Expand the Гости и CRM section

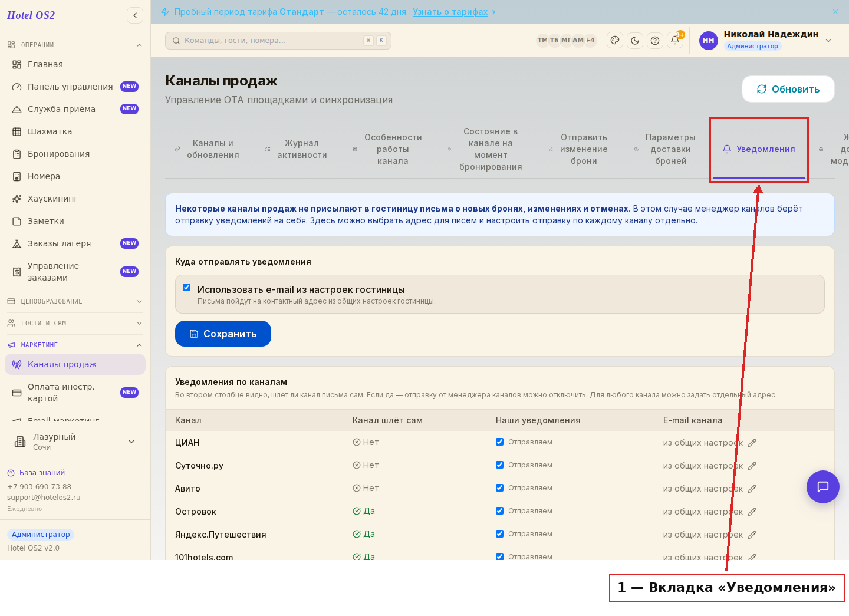pos(75,323)
